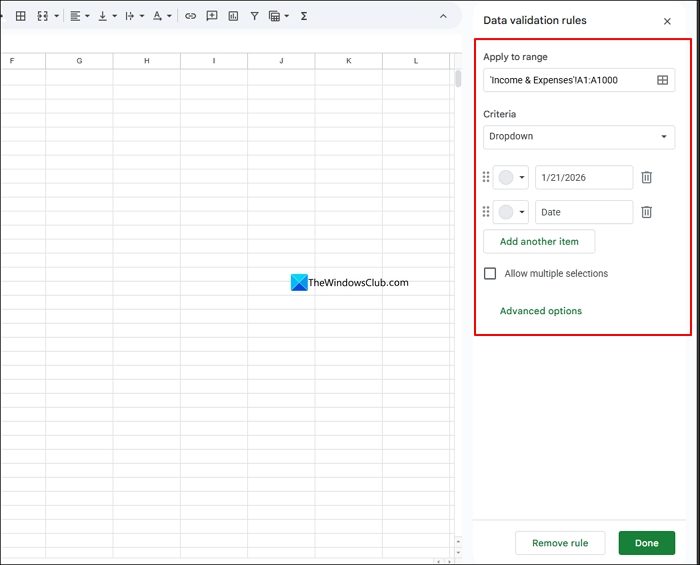Open color picker for the Date item
The height and width of the screenshot is (565, 700).
pyautogui.click(x=511, y=212)
